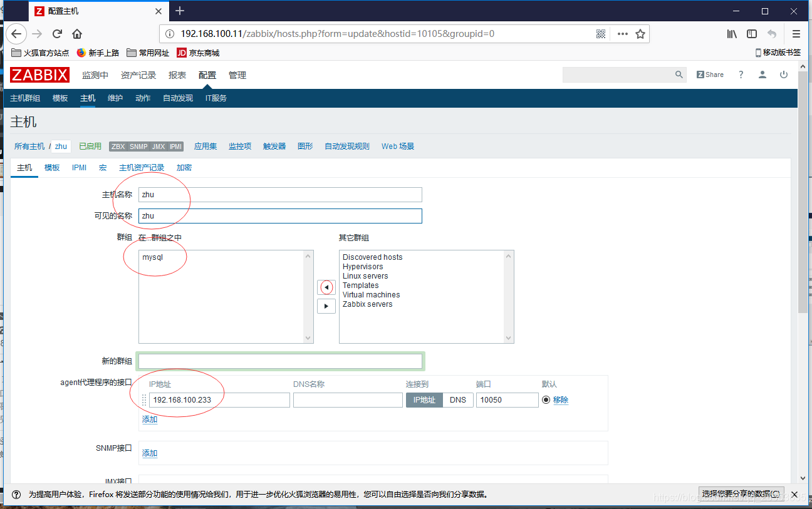Click 添加 under SNMP接口
This screenshot has width=812, height=509.
[150, 453]
